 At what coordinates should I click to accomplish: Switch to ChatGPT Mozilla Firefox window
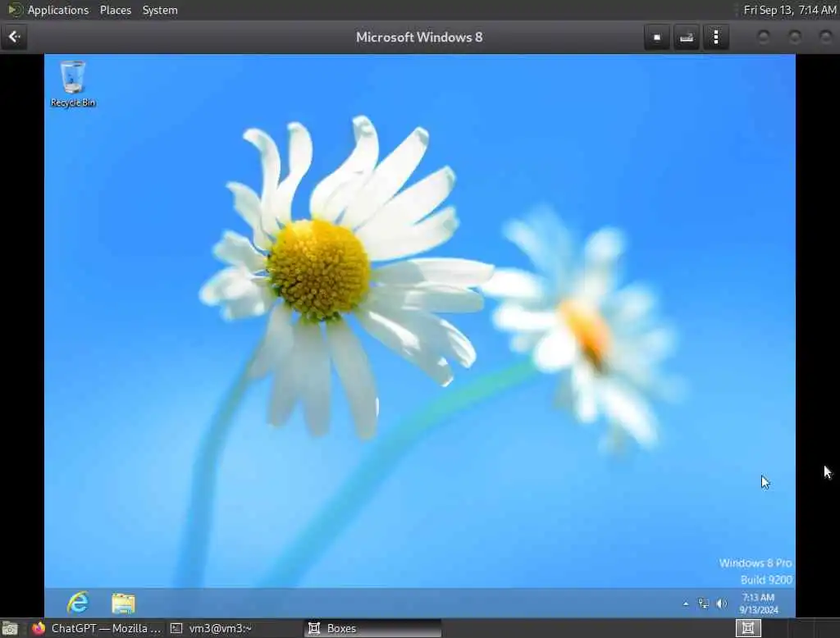(x=97, y=628)
